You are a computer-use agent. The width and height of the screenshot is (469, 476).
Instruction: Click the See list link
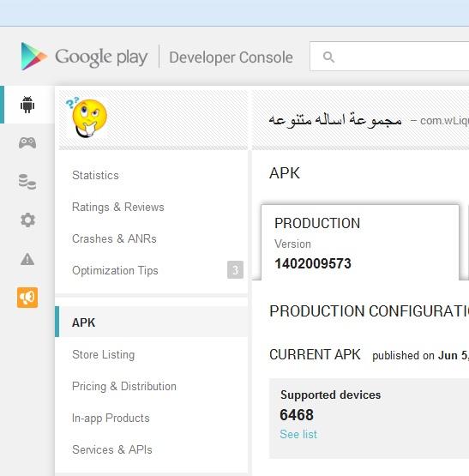point(298,435)
